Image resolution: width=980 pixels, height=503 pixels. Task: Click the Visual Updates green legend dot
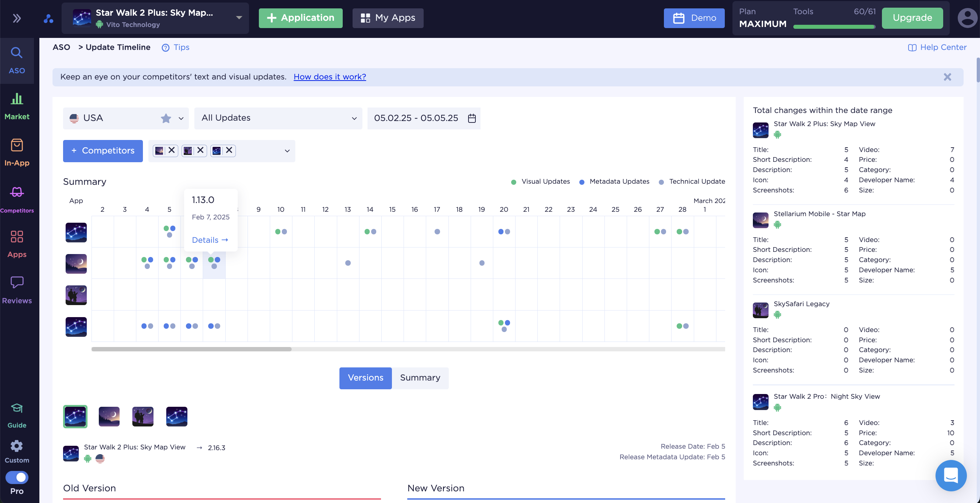[x=513, y=182]
